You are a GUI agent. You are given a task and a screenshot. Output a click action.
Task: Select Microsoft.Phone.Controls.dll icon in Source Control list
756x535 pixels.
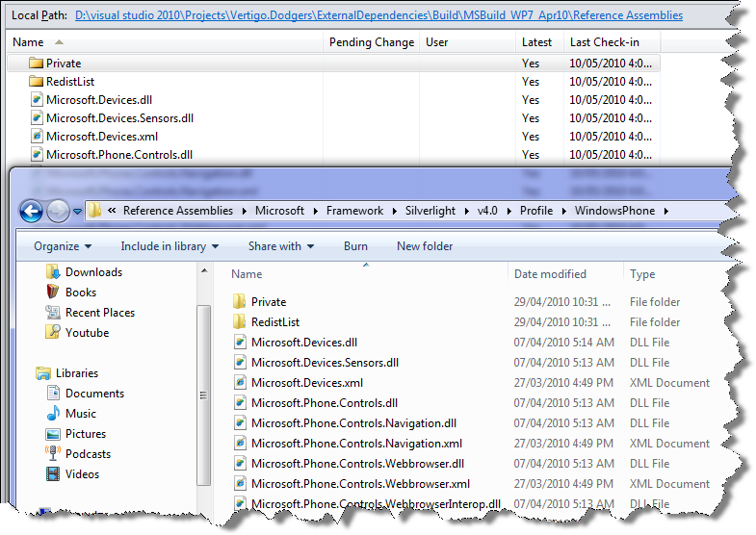[37, 155]
